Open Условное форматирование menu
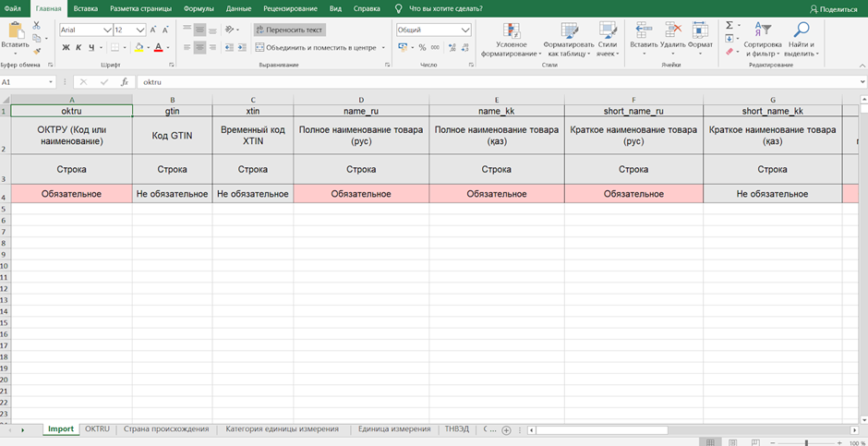Viewport: 868px width, 446px height. (511, 40)
